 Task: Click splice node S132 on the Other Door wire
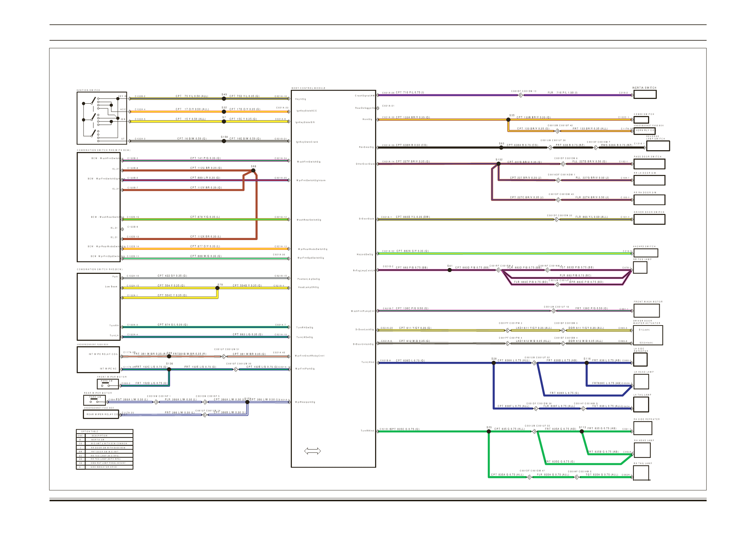coord(499,164)
